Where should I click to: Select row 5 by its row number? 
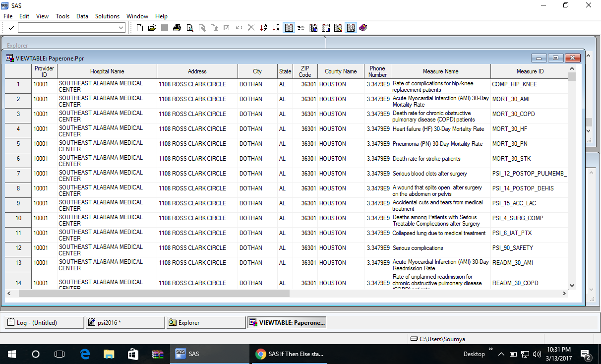(18, 144)
